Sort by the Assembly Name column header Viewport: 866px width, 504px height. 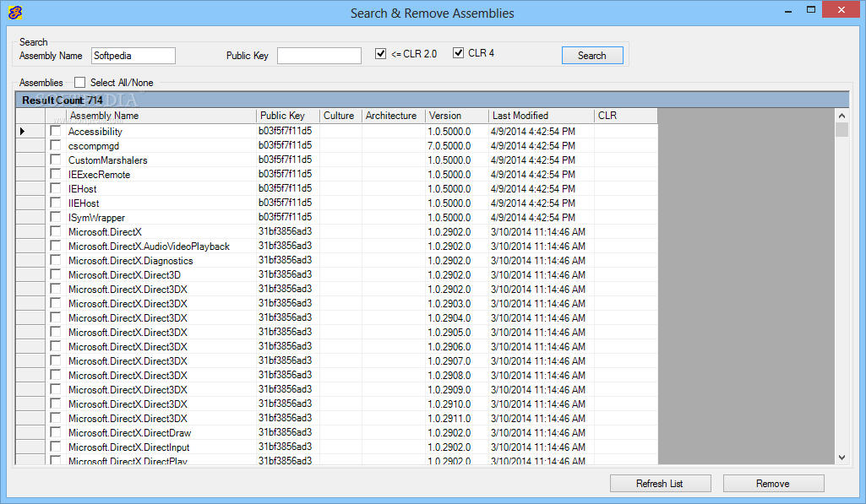pos(161,116)
